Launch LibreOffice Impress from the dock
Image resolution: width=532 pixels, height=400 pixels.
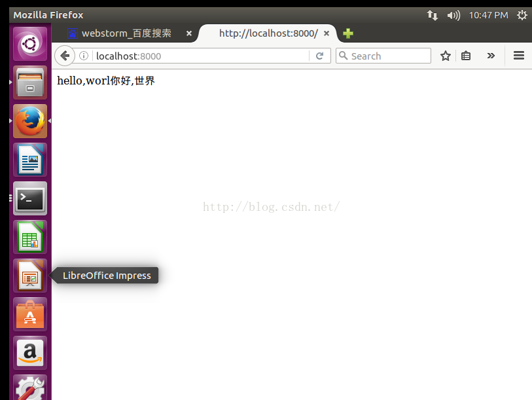click(30, 276)
